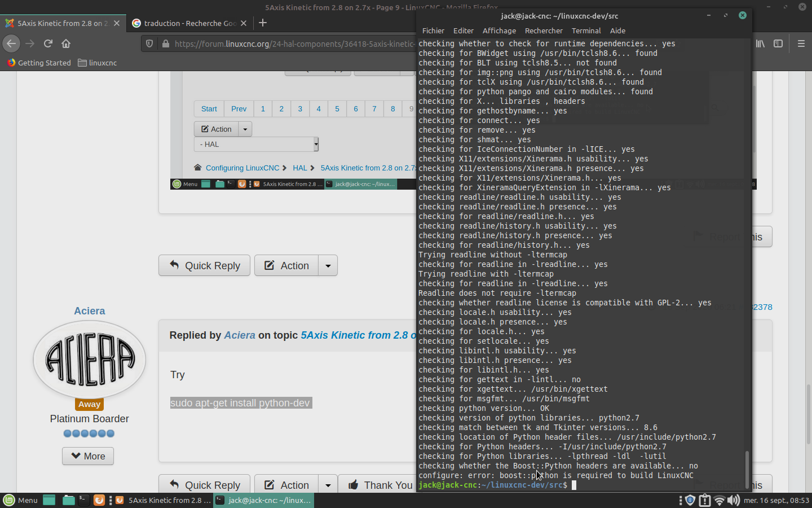
Task: Expand the dropdown arrow beside bottom Action button
Action: coord(328,485)
